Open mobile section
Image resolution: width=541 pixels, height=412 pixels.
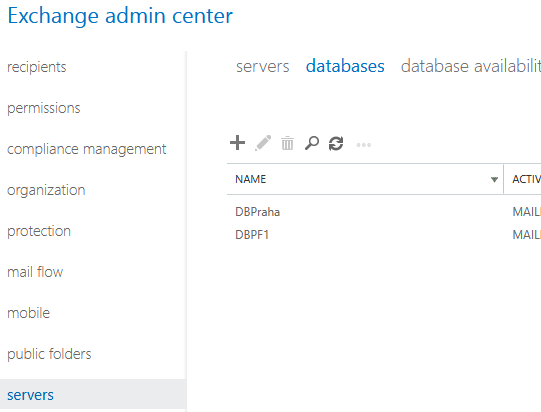[29, 313]
